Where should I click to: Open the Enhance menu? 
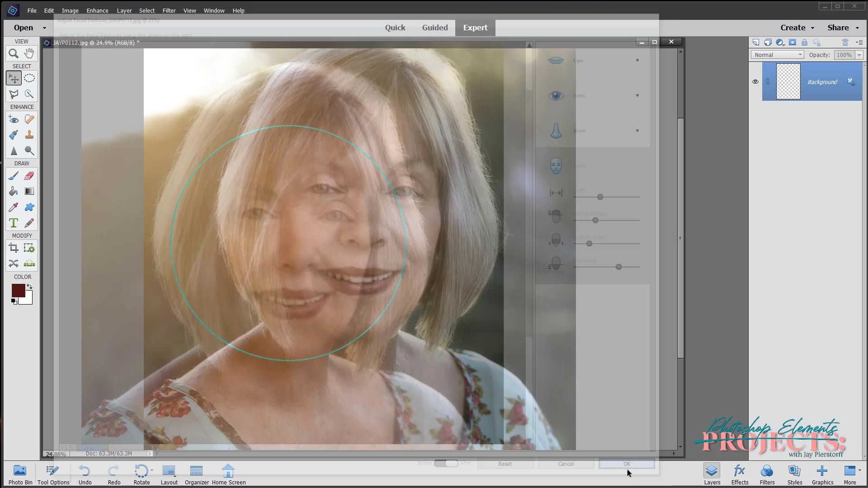pos(97,10)
